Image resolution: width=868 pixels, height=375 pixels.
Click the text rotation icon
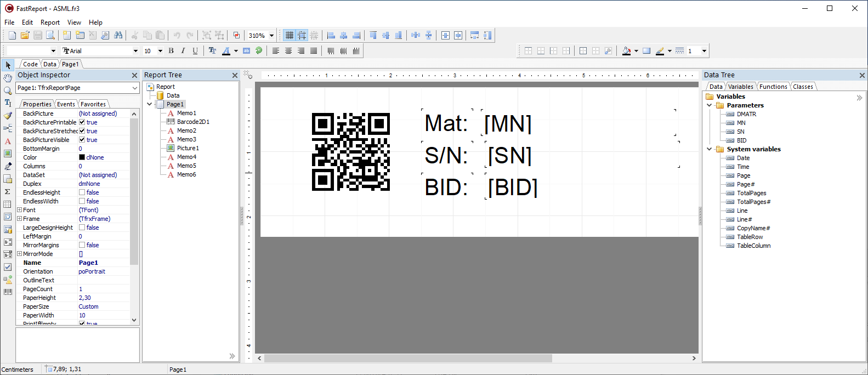pyautogui.click(x=259, y=51)
